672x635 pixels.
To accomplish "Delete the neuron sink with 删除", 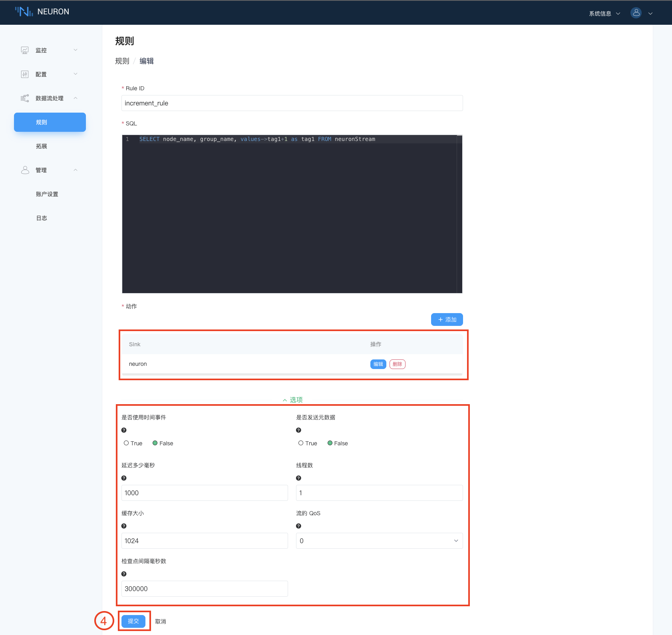I will click(x=397, y=364).
